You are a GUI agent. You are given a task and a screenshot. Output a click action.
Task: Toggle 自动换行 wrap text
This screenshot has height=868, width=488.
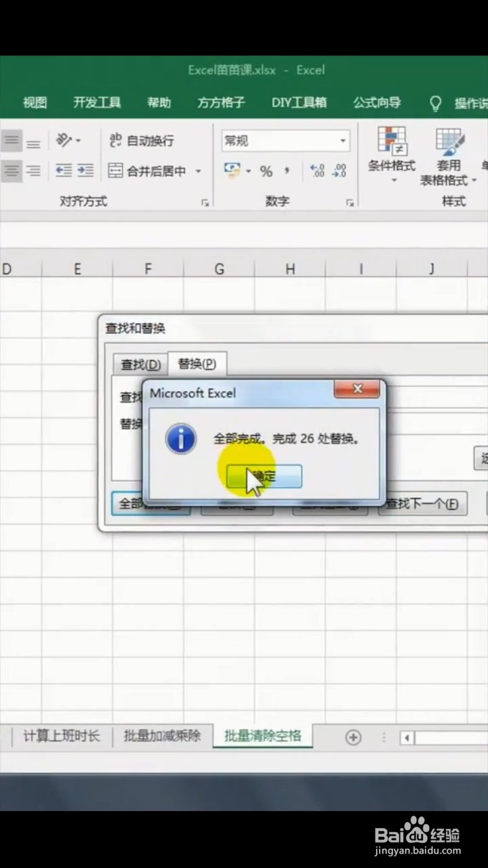[x=142, y=140]
